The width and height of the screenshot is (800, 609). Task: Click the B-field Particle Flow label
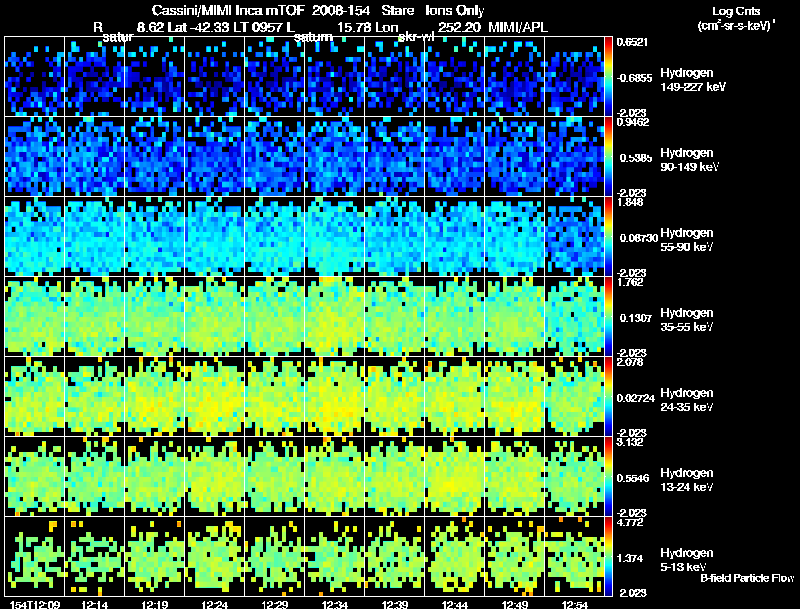click(747, 578)
